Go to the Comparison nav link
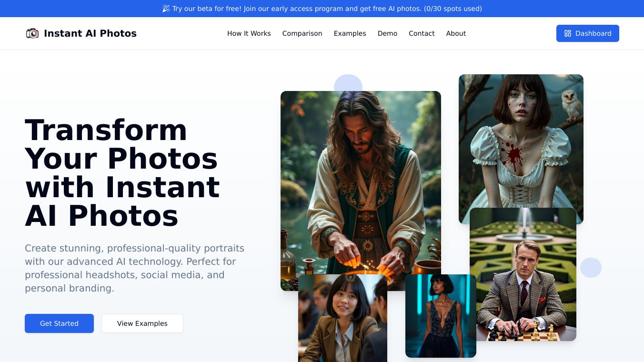This screenshot has width=644, height=362. 302,33
